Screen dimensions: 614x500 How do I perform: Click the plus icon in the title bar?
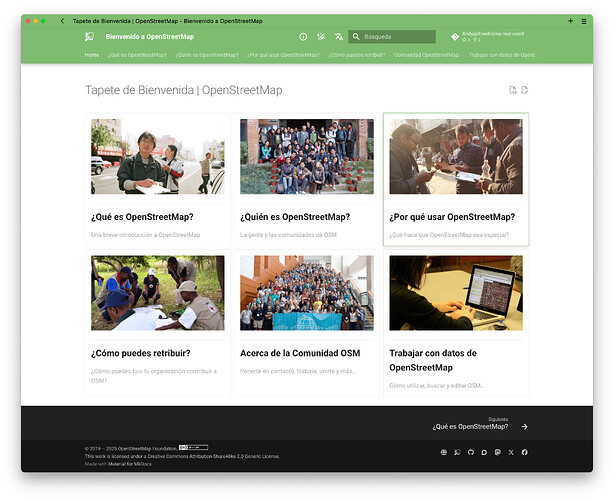571,21
